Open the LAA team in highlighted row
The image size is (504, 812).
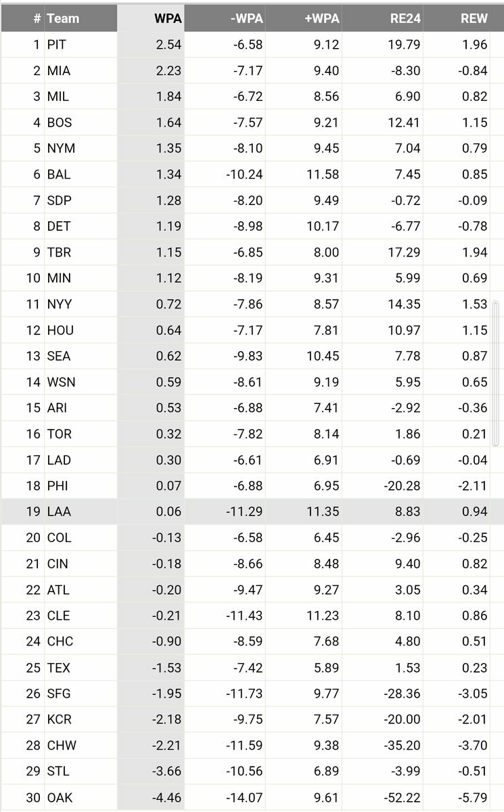pyautogui.click(x=59, y=512)
